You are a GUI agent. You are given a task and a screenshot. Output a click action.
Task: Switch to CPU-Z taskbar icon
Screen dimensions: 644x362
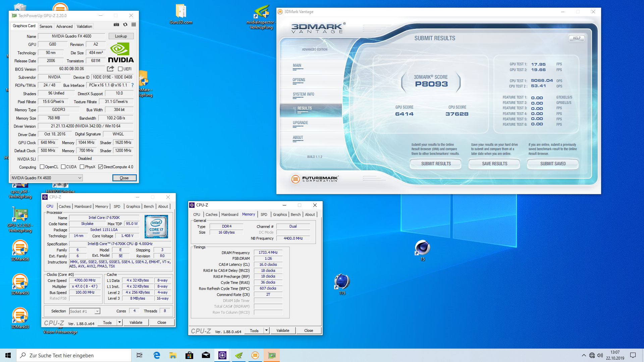[222, 355]
